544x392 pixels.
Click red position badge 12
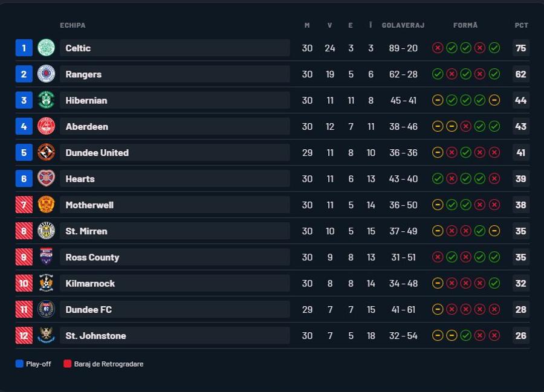coord(24,335)
